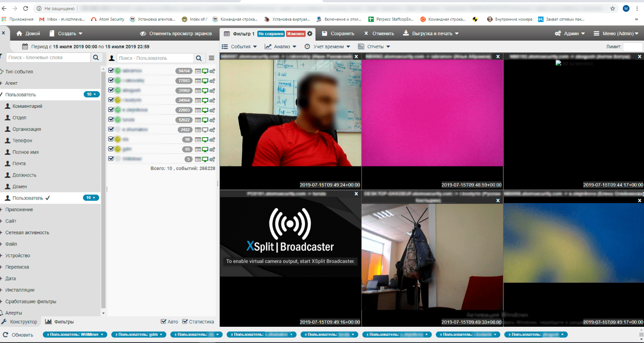Open the hamburger list menu beside user search

point(211,58)
